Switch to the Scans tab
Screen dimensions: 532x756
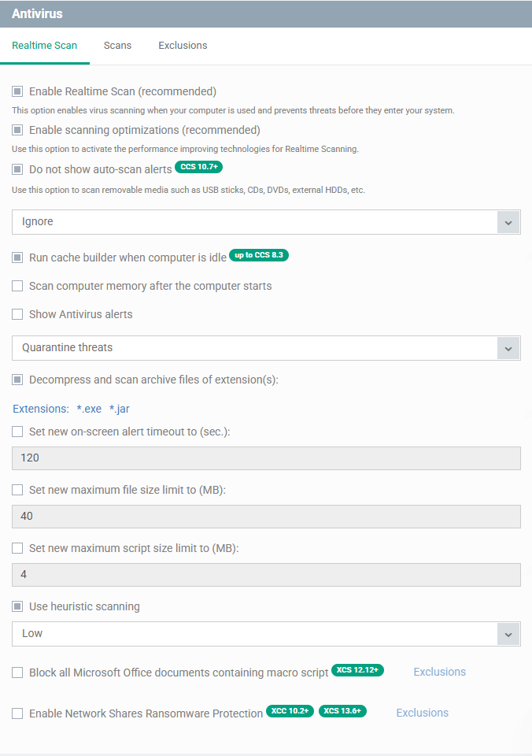point(117,46)
